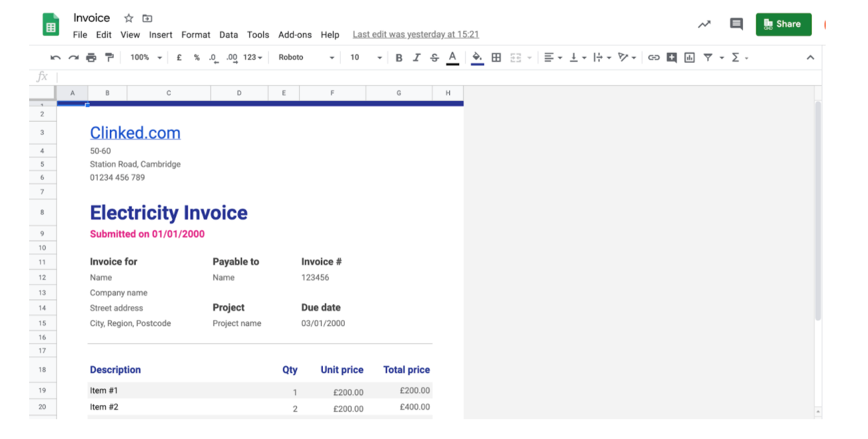This screenshot has height=439, width=868.
Task: Toggle bold formatting
Action: [399, 58]
